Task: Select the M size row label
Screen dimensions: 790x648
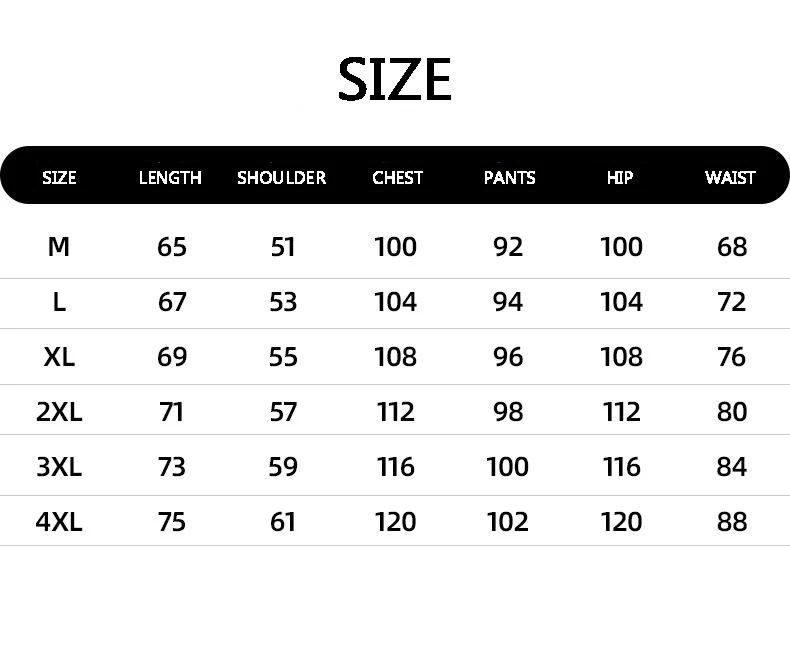Action: pos(59,246)
